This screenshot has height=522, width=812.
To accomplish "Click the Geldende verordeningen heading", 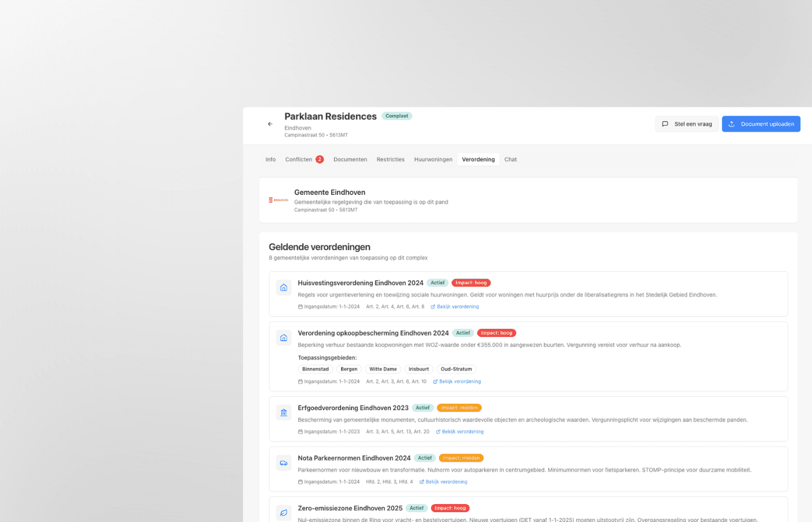I will click(x=320, y=247).
